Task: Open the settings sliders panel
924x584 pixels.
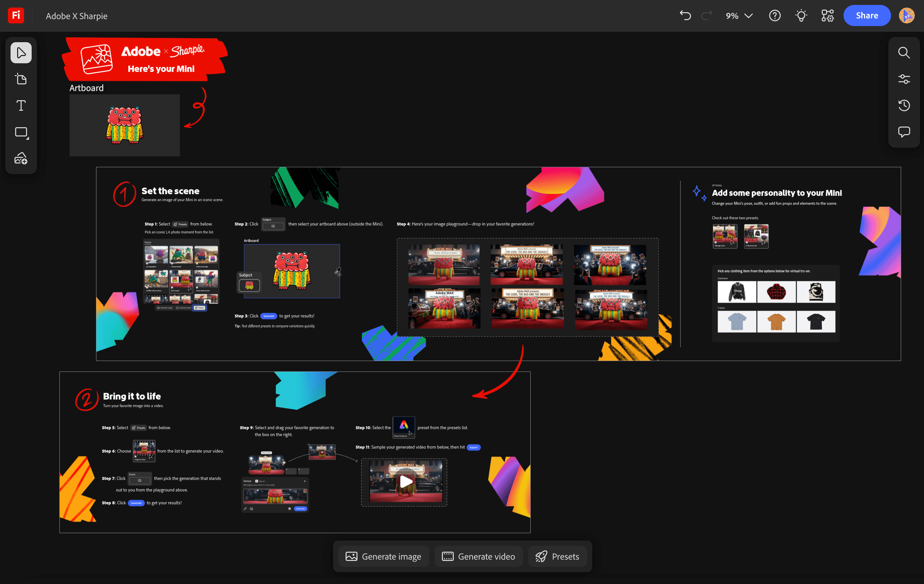Action: click(x=904, y=79)
